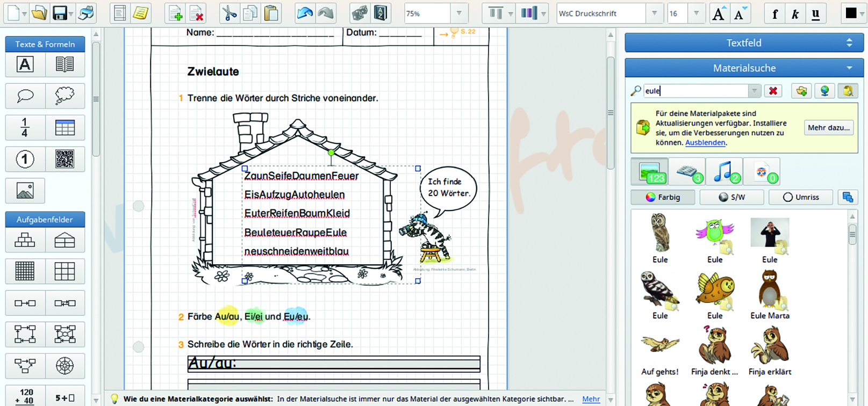Expand the font size 16 dropdown
This screenshot has width=868, height=406.
point(696,13)
